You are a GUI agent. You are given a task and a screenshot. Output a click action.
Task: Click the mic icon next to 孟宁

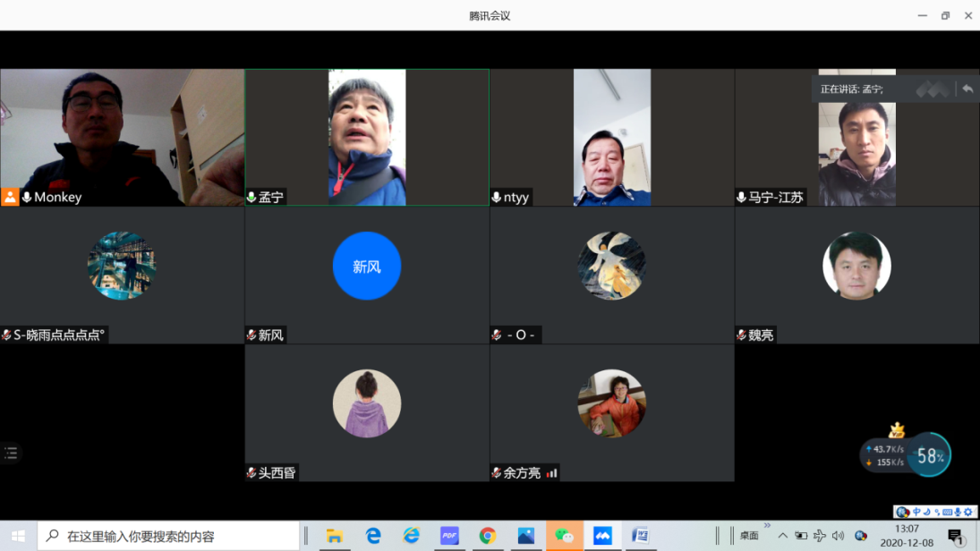(x=251, y=197)
